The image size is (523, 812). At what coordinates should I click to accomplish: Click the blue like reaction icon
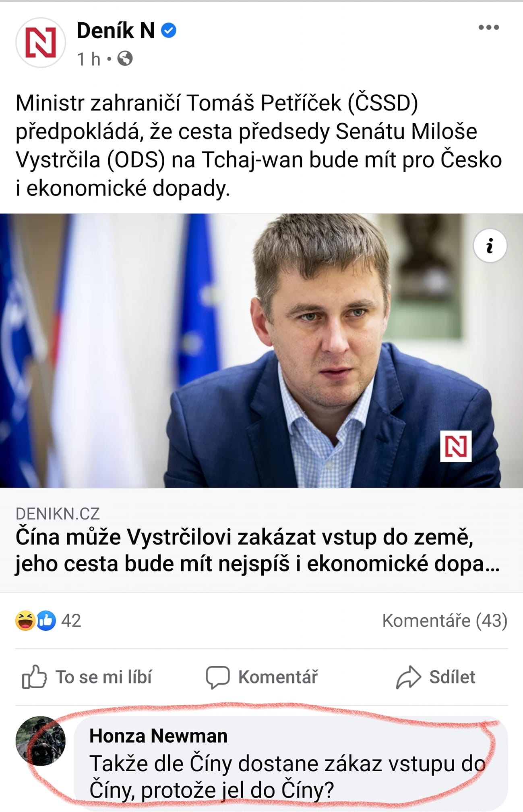point(46,621)
